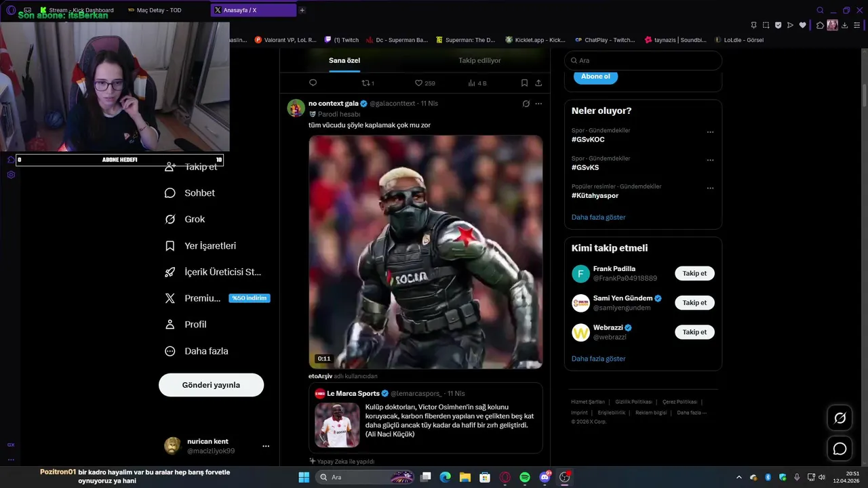Screen dimensions: 868x488
Task: Open Twitch bookmark in bookmarks bar
Action: point(342,40)
